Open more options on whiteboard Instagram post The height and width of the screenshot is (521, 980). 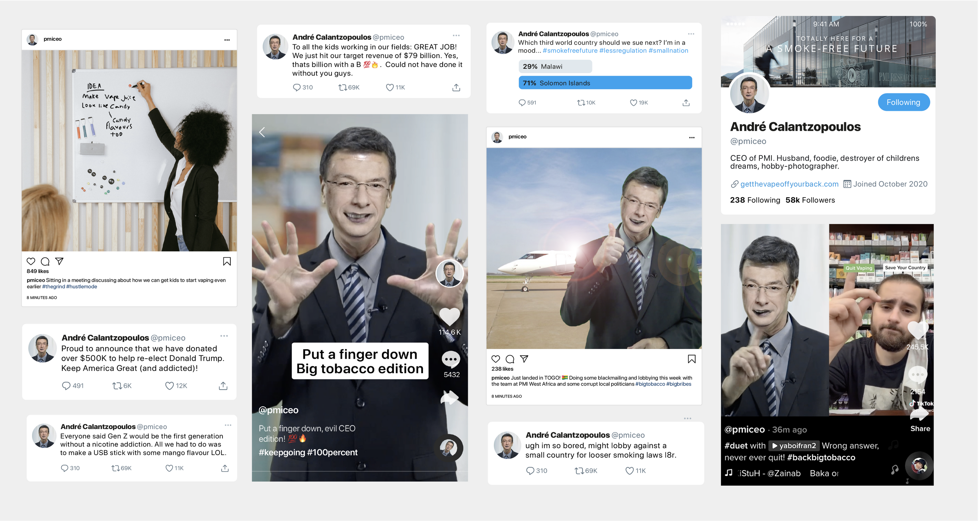pyautogui.click(x=227, y=40)
